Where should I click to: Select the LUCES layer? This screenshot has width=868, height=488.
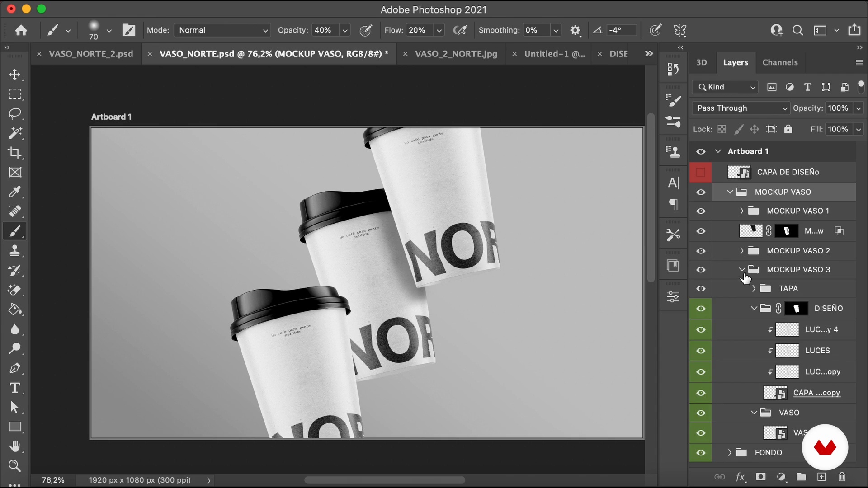(x=817, y=351)
